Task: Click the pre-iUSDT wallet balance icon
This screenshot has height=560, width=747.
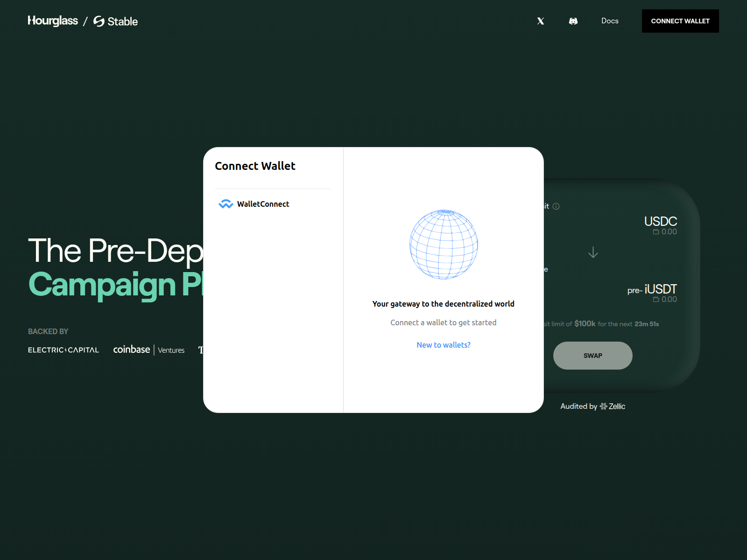Action: [656, 300]
